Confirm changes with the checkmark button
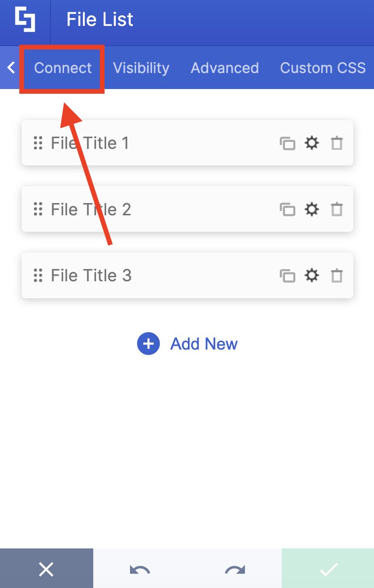374x588 pixels. [327, 569]
